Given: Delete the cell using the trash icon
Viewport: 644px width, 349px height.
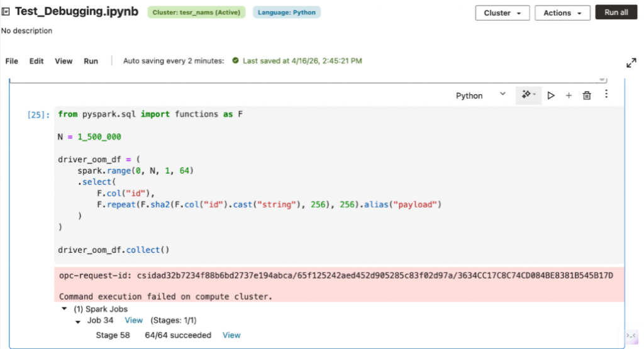Looking at the screenshot, I should click(587, 96).
